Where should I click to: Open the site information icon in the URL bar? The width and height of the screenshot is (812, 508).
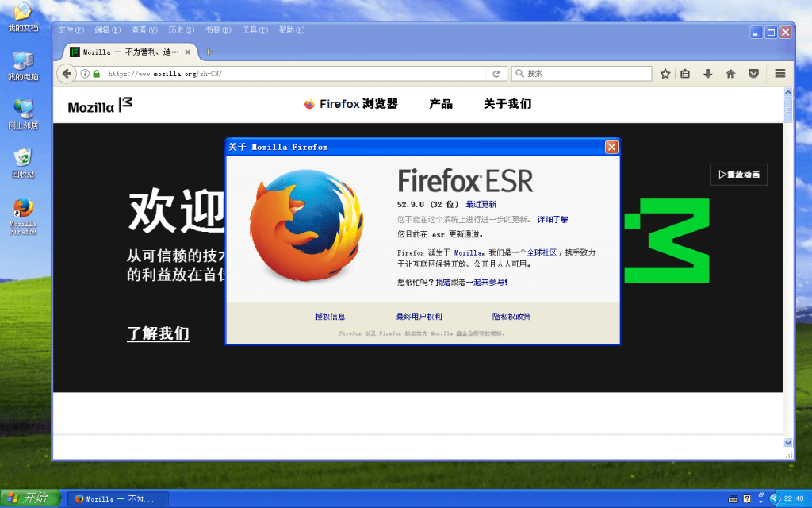coord(85,74)
